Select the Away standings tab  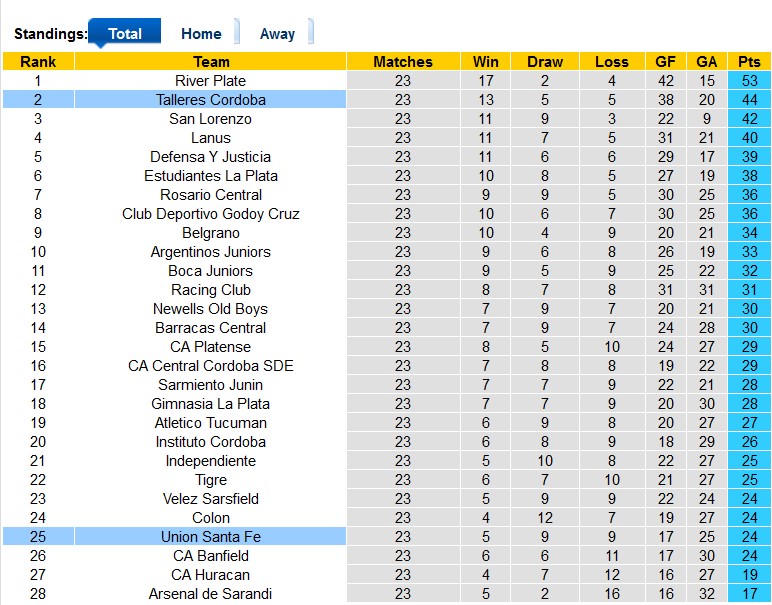[x=277, y=33]
